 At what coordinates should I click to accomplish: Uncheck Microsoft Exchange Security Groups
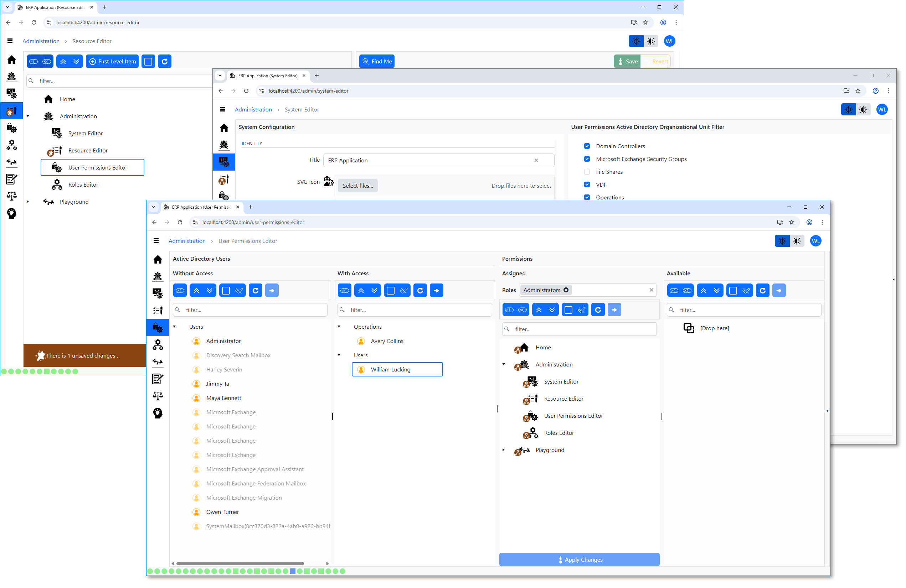click(x=587, y=159)
